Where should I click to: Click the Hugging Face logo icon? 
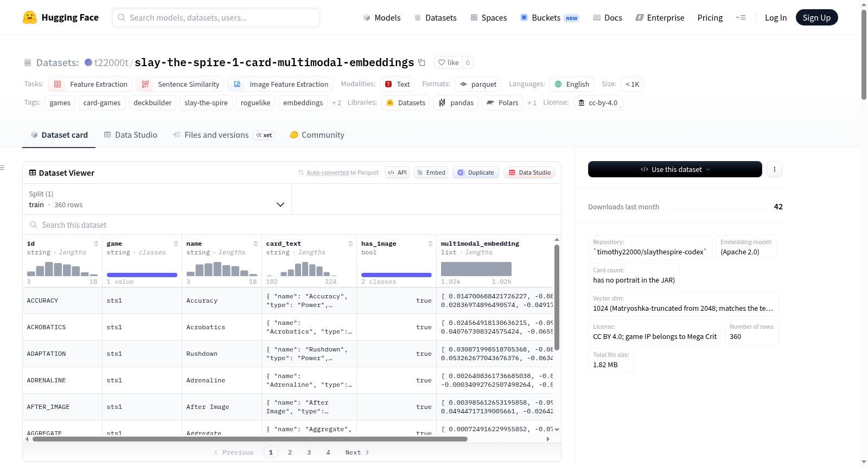(x=30, y=17)
